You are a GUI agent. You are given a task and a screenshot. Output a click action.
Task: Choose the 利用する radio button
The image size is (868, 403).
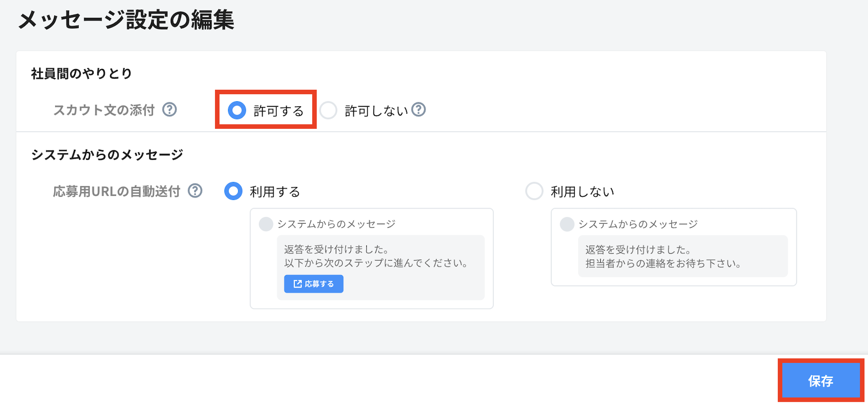(x=234, y=191)
